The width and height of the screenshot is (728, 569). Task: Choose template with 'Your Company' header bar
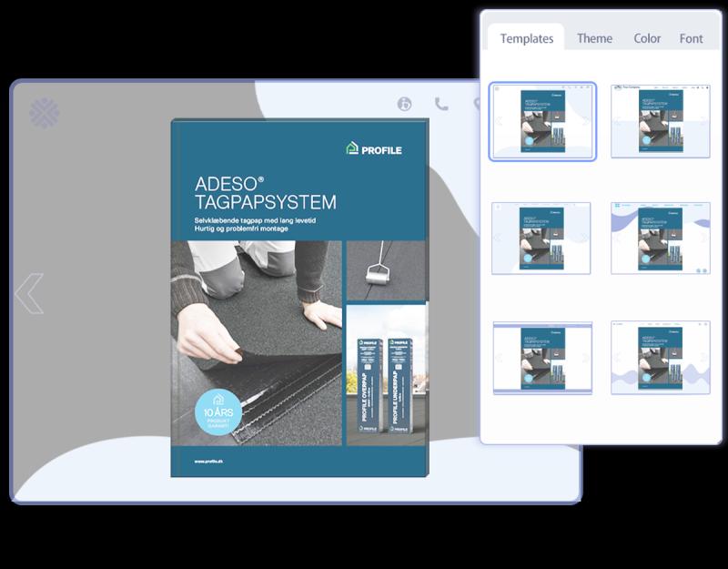coord(661,122)
